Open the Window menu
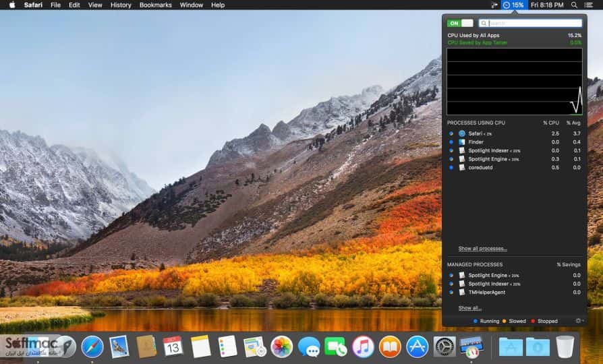The width and height of the screenshot is (603, 364). tap(191, 5)
